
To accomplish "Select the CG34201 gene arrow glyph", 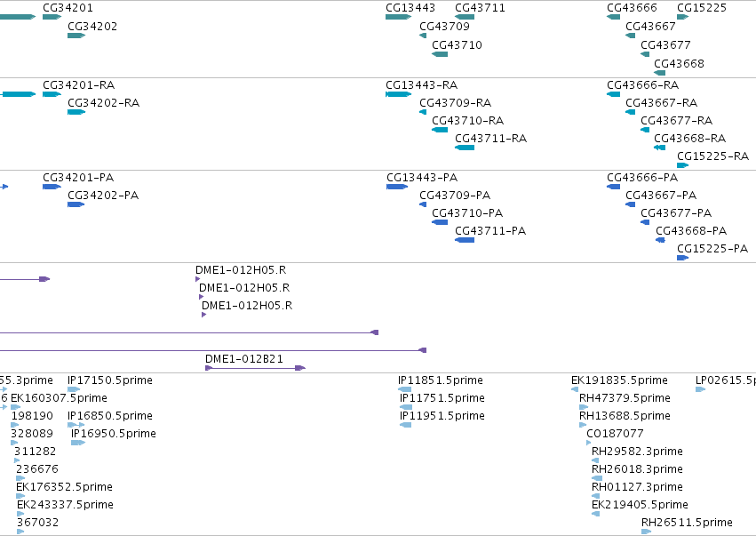I will (52, 17).
